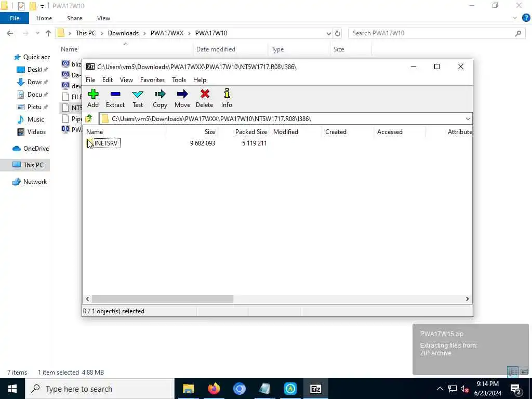Click the horizontal scrollbar thumb in 7-Zip
This screenshot has height=399, width=532.
(163, 299)
